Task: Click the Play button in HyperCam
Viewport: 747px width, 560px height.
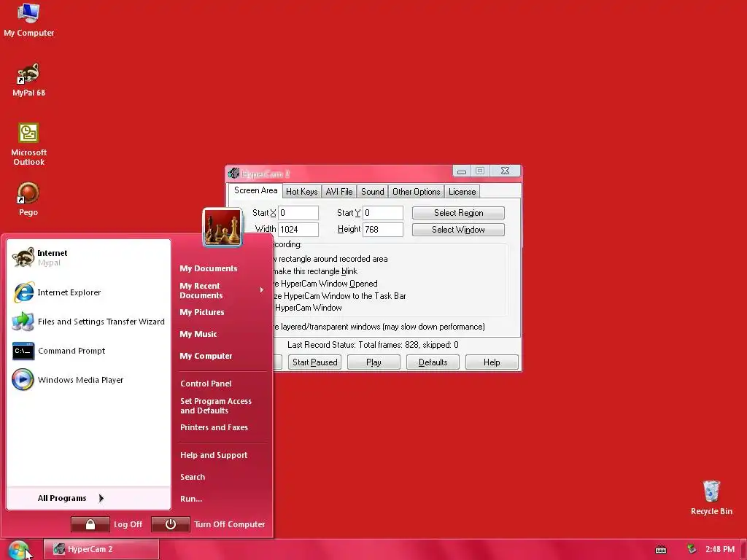Action: pos(374,362)
